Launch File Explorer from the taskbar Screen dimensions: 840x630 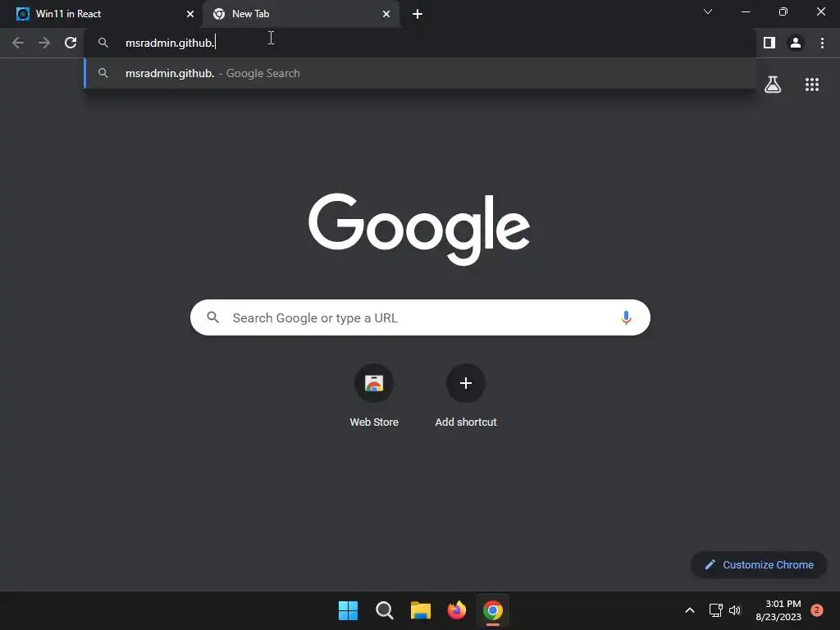tap(421, 610)
